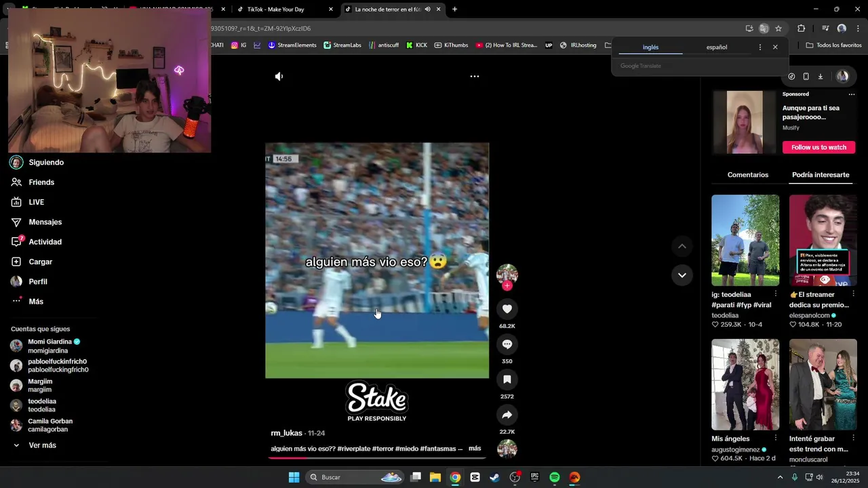Open the StreamElements bookmark
Screen dimensions: 868x488
click(292, 45)
